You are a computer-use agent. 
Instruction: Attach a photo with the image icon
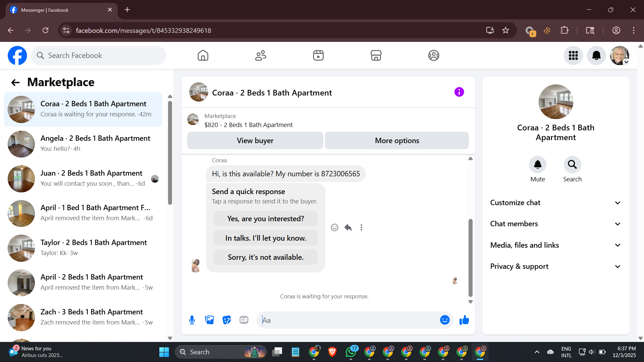209,320
